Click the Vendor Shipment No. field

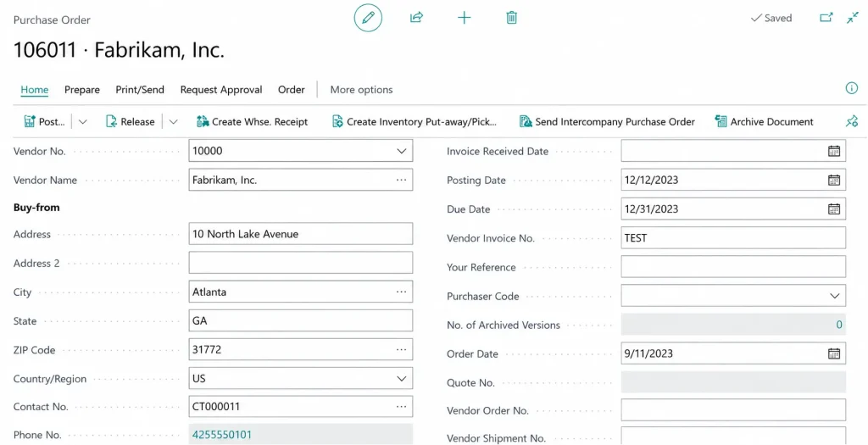click(733, 437)
